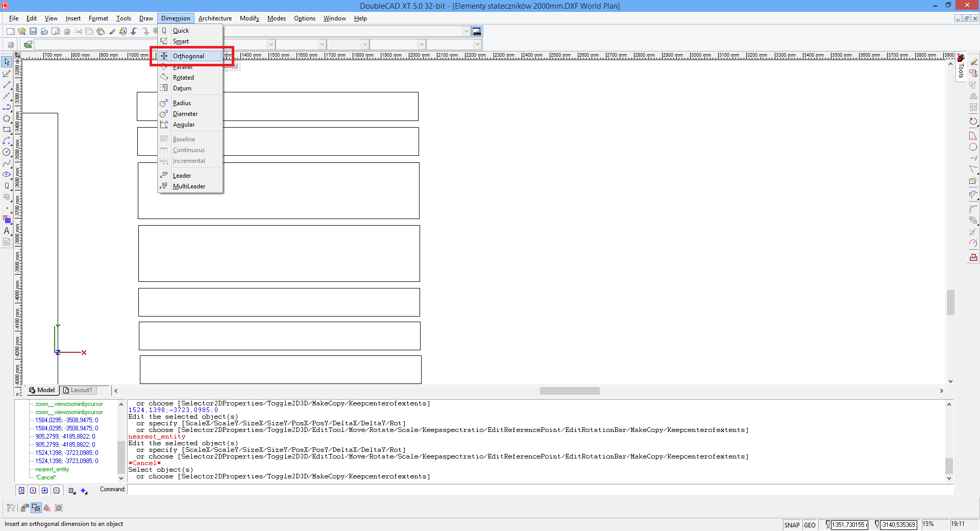Expand the rightmost properties dropdown arrow
The image size is (980, 531).
(x=477, y=45)
